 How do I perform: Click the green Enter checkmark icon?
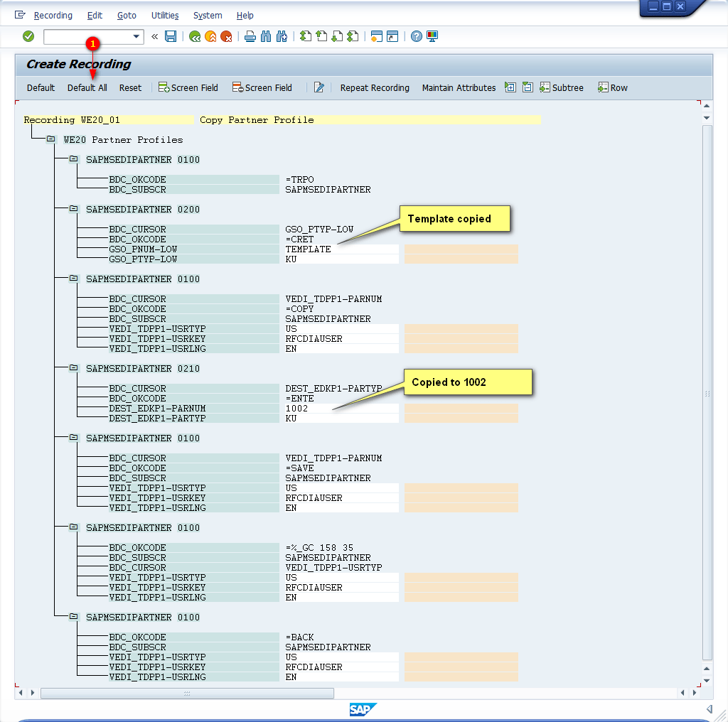pos(28,36)
